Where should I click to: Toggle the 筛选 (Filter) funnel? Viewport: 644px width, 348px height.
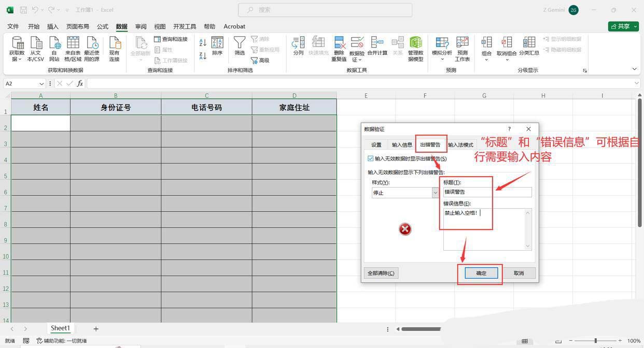pos(239,47)
